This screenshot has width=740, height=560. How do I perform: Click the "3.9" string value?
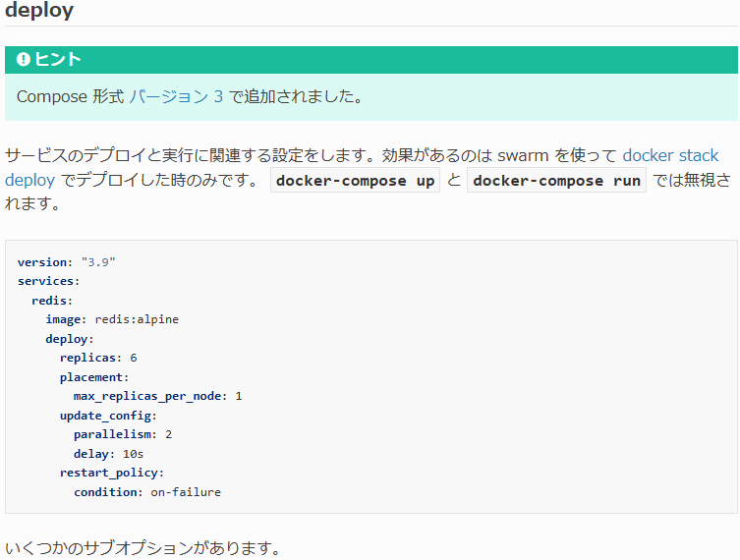pos(98,262)
